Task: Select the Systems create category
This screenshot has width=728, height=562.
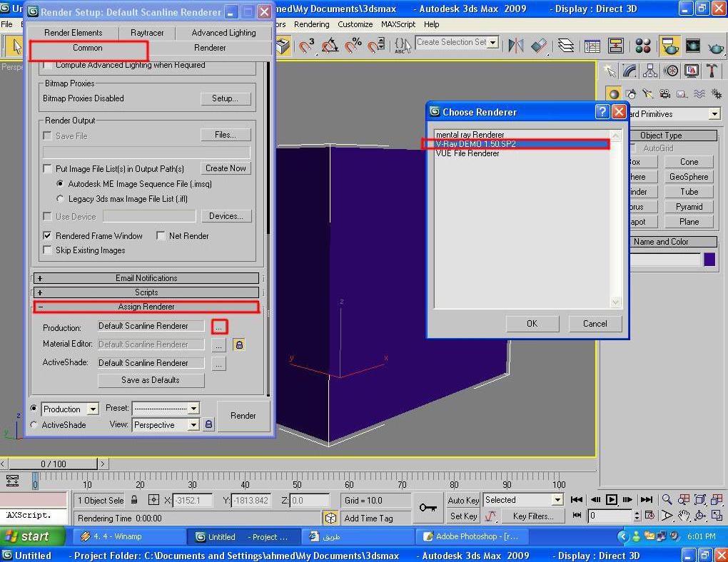Action: pos(717,93)
